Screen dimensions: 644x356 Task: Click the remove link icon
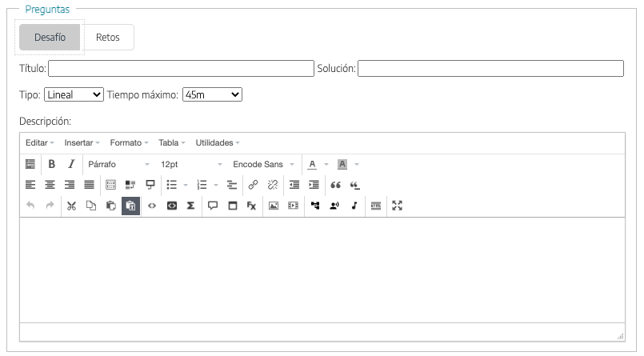[x=272, y=185]
